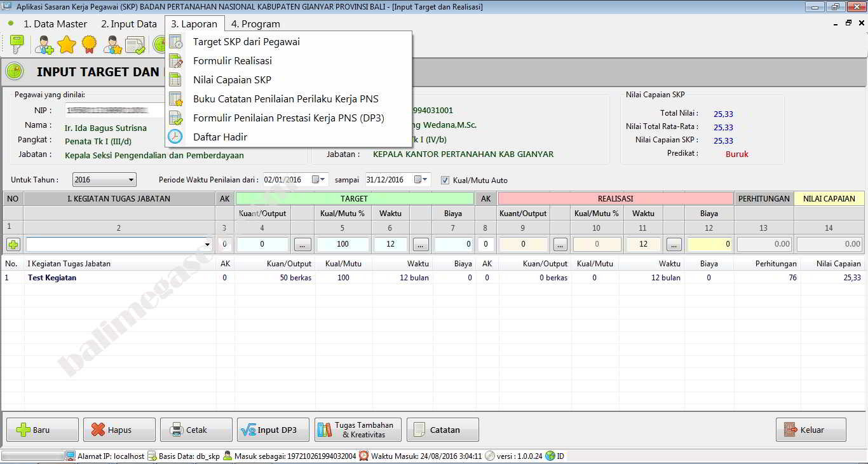Click the yellow key toolbar icon
868x464 pixels.
[x=17, y=44]
